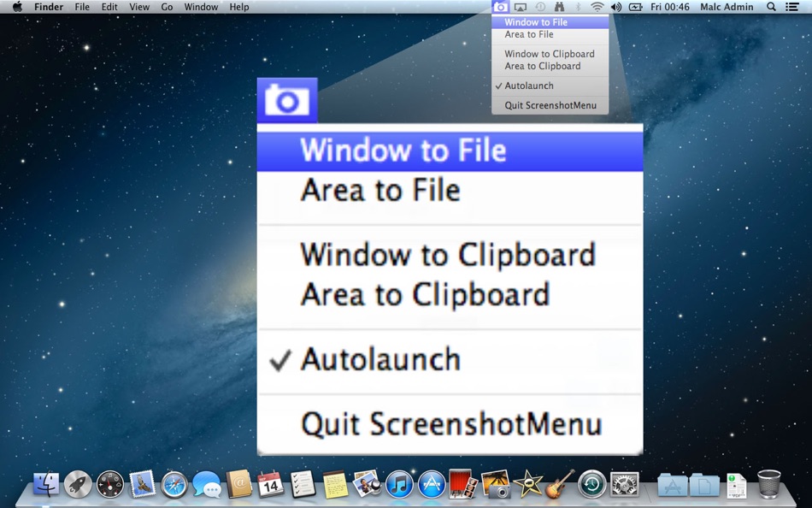
Task: Click the volume speaker icon in the menu bar
Action: tap(615, 7)
